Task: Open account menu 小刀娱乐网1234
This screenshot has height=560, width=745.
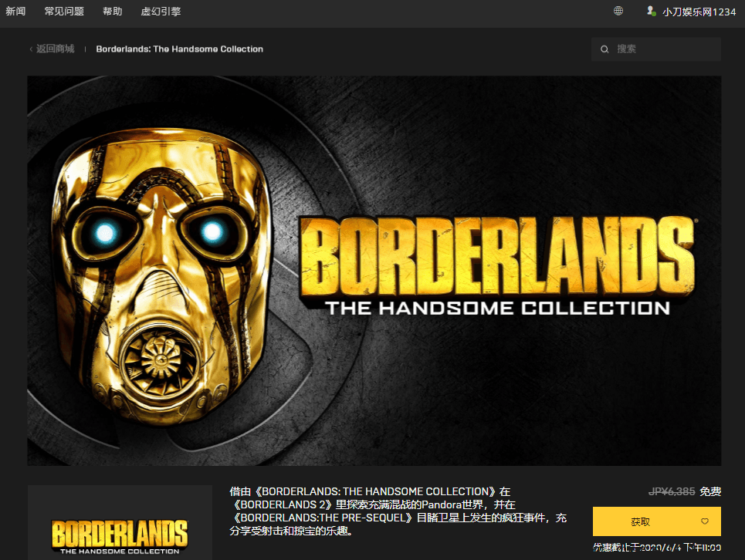Action: click(x=699, y=12)
